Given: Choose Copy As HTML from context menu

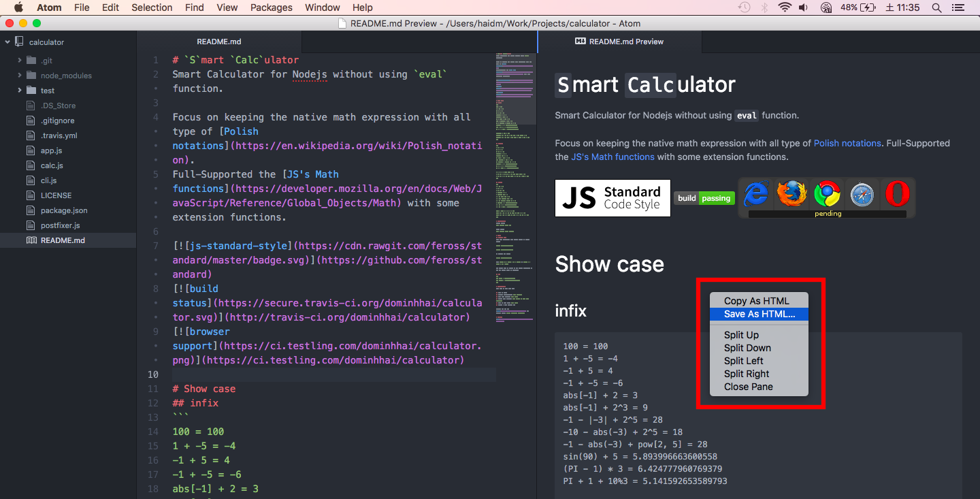Looking at the screenshot, I should pyautogui.click(x=759, y=301).
